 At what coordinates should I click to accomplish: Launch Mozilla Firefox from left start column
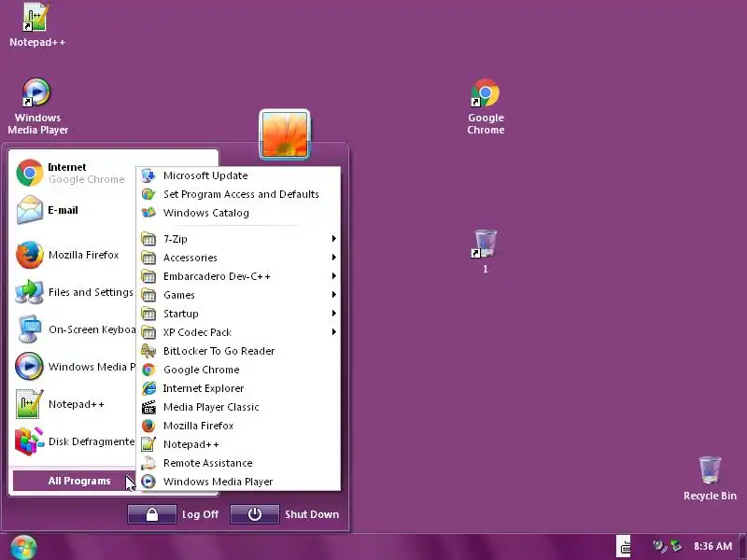pyautogui.click(x=72, y=255)
